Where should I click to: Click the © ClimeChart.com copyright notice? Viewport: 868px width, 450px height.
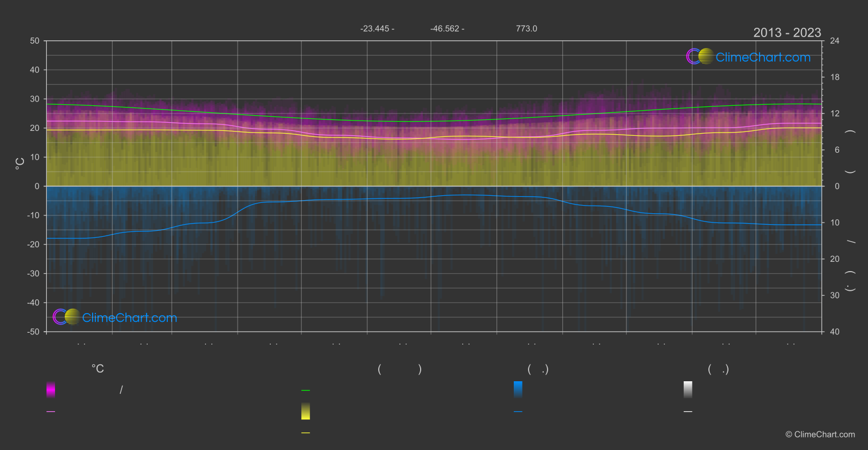[x=820, y=435]
